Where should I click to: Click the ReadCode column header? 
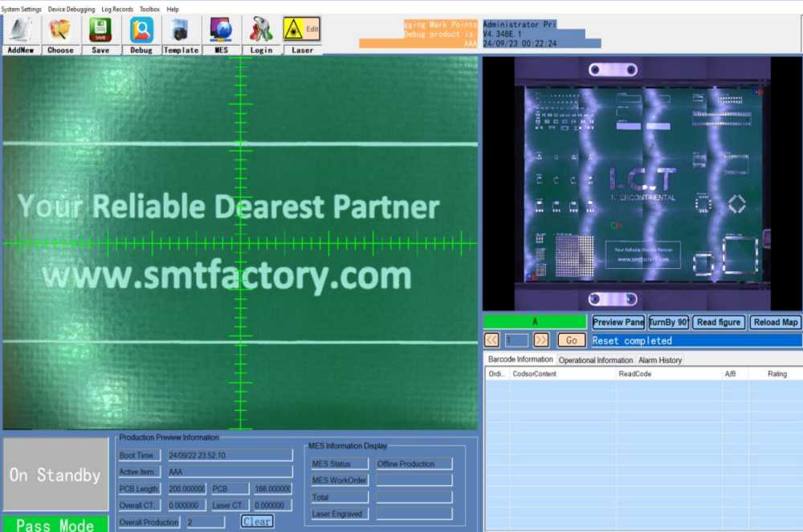tap(668, 374)
